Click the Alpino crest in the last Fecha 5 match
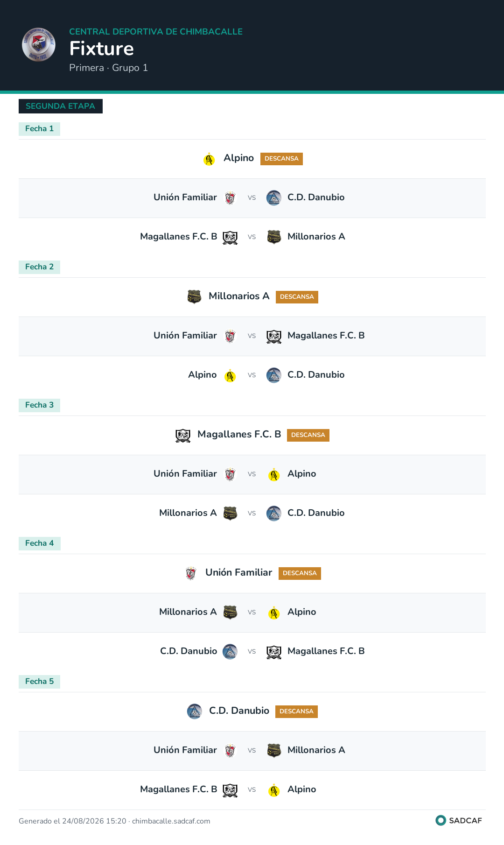The width and height of the screenshot is (504, 845). pos(274,790)
